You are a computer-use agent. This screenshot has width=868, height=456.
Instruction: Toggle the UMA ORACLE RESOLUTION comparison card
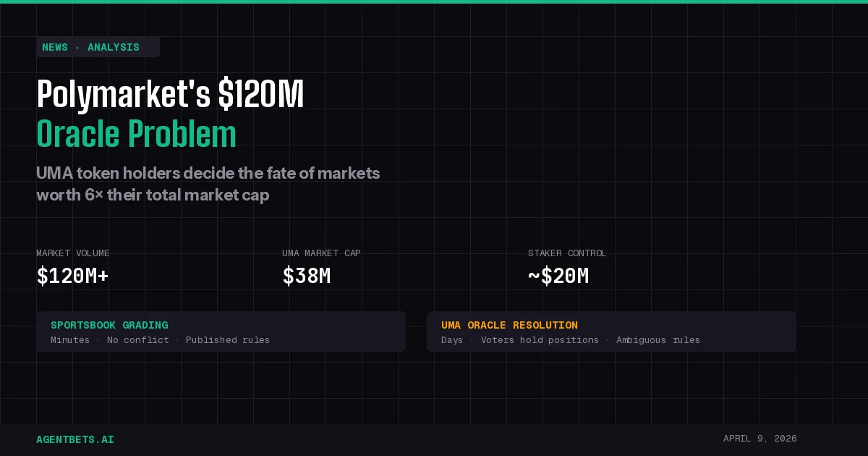(611, 332)
